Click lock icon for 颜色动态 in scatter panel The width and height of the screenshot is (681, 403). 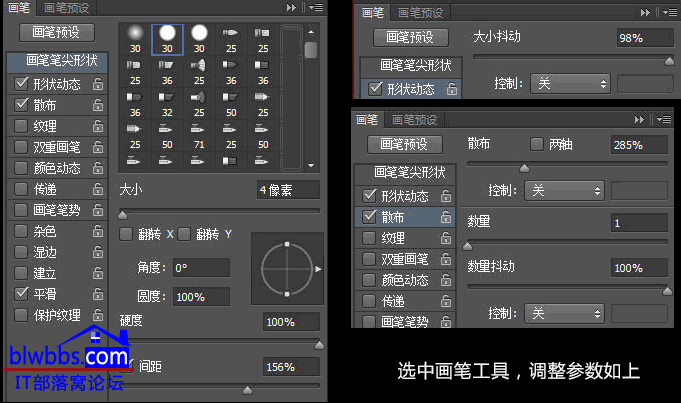tap(446, 280)
